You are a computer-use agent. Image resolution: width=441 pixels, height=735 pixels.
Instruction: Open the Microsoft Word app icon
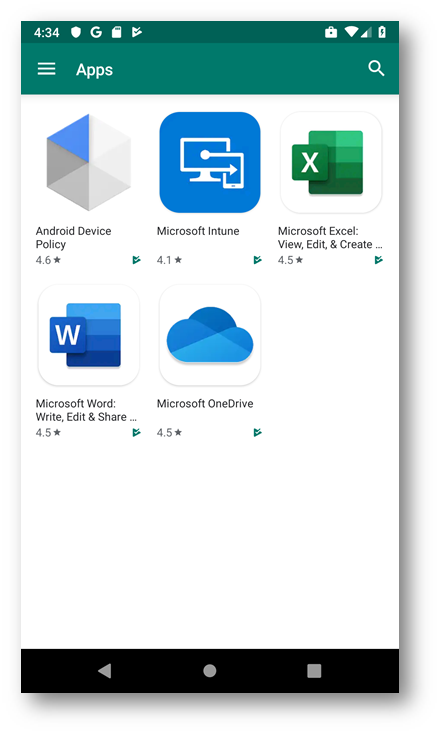click(89, 335)
